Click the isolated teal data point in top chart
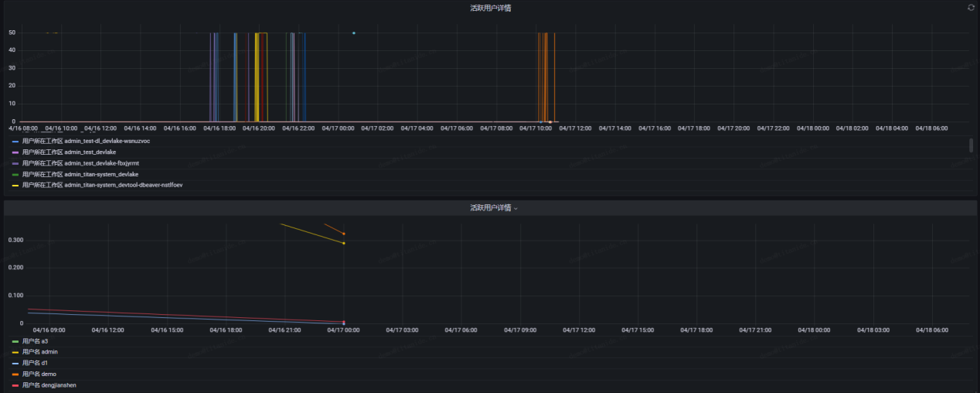This screenshot has width=980, height=393. (354, 33)
